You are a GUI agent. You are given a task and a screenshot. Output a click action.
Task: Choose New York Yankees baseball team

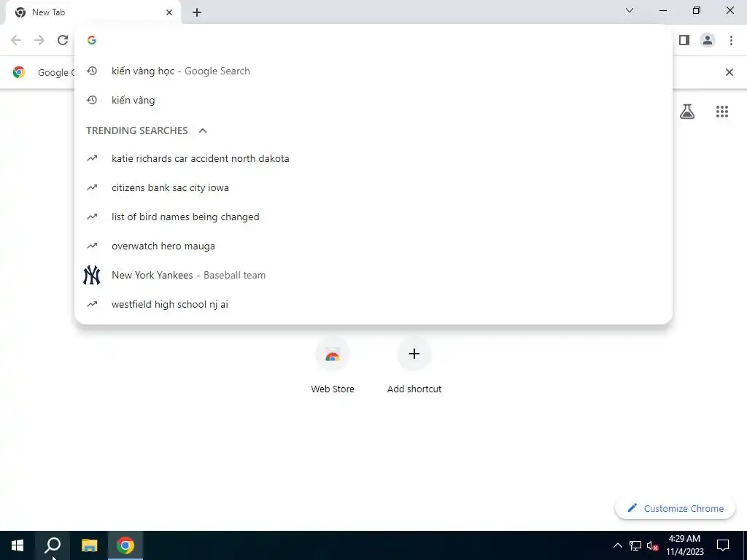[373, 275]
